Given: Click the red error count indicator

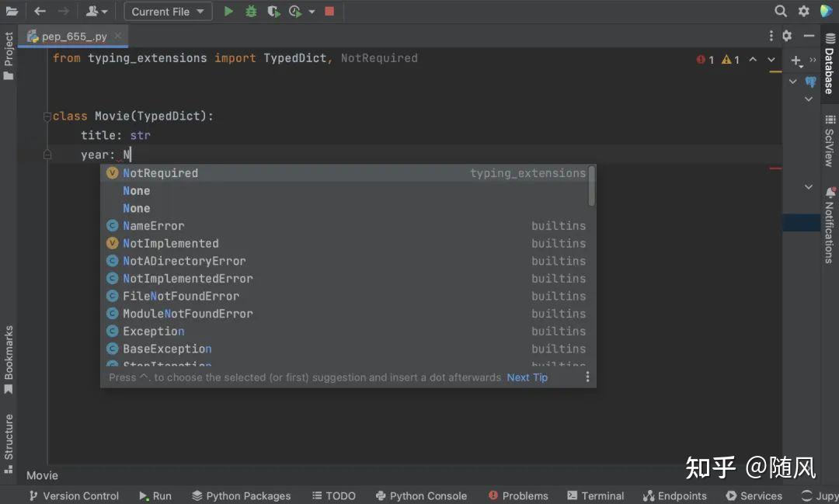Looking at the screenshot, I should pos(705,59).
